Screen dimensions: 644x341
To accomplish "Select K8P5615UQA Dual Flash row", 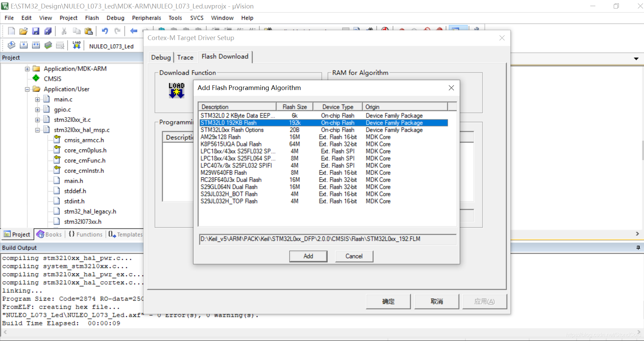I will click(x=323, y=144).
